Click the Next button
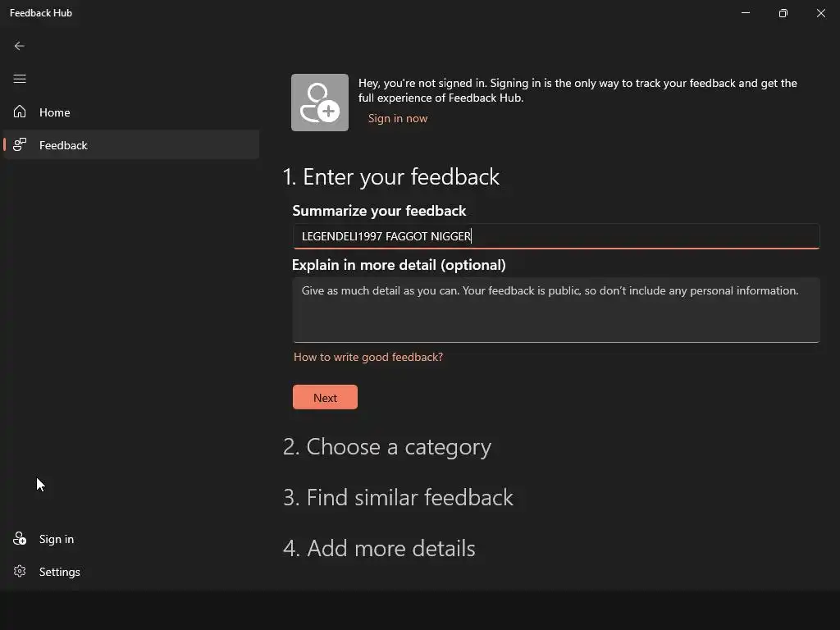 tap(325, 398)
